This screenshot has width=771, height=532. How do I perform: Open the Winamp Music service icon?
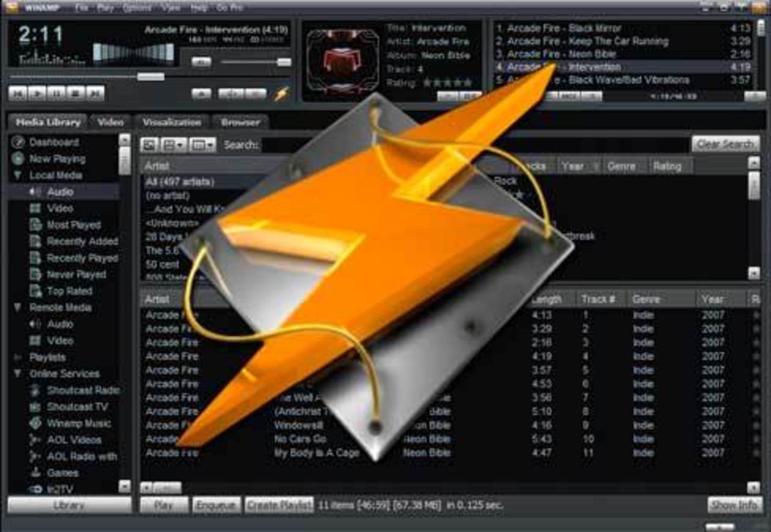point(36,424)
